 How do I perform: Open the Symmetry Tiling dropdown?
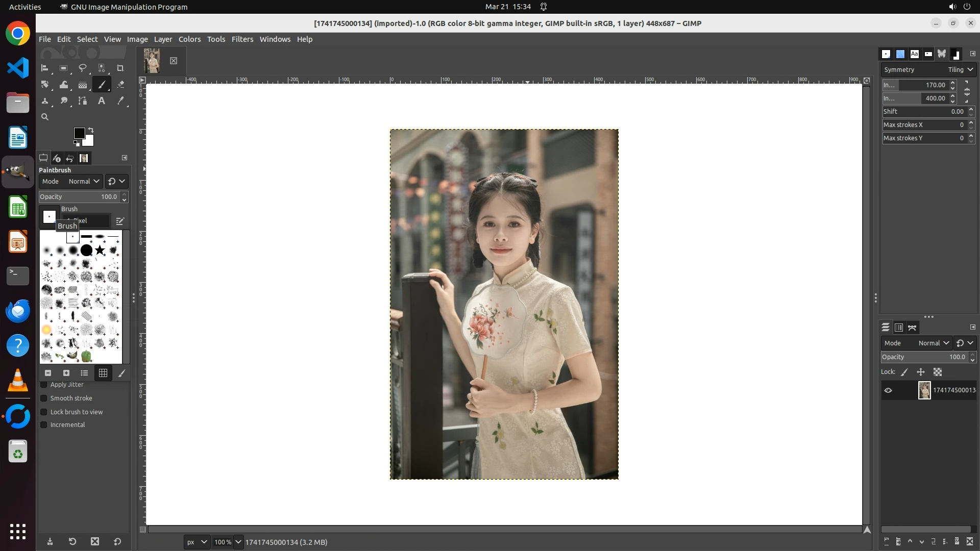[961, 70]
